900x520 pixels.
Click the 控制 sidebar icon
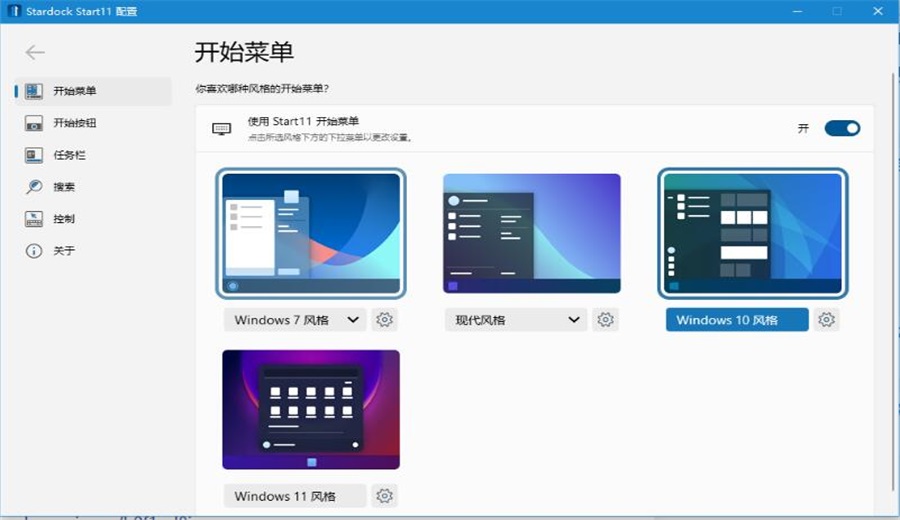click(34, 219)
